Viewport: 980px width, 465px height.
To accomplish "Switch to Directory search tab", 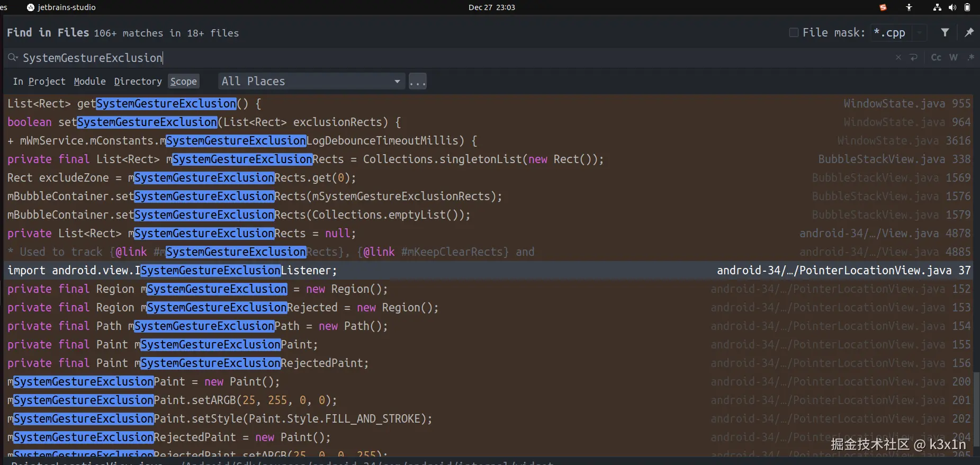I will [138, 81].
